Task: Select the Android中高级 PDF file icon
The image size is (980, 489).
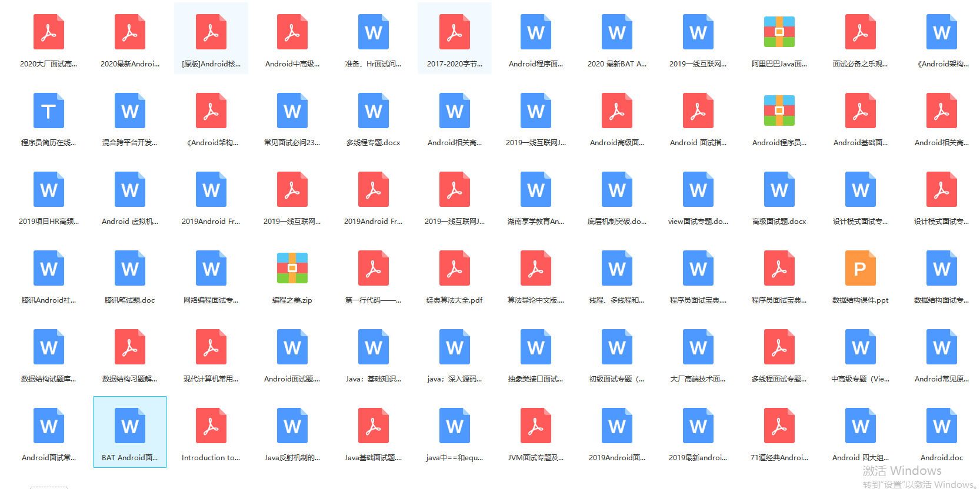Action: [x=292, y=32]
